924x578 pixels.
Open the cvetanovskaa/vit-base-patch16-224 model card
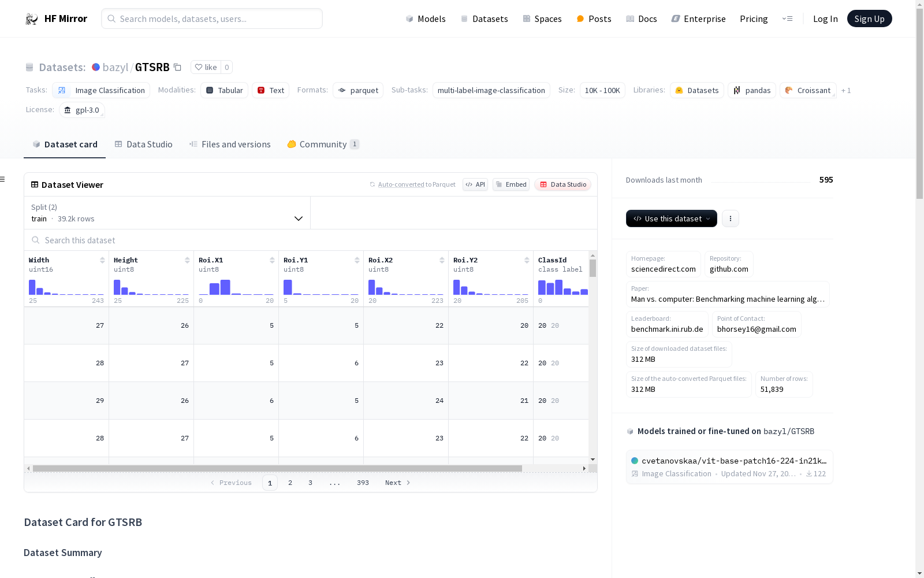pos(729,467)
